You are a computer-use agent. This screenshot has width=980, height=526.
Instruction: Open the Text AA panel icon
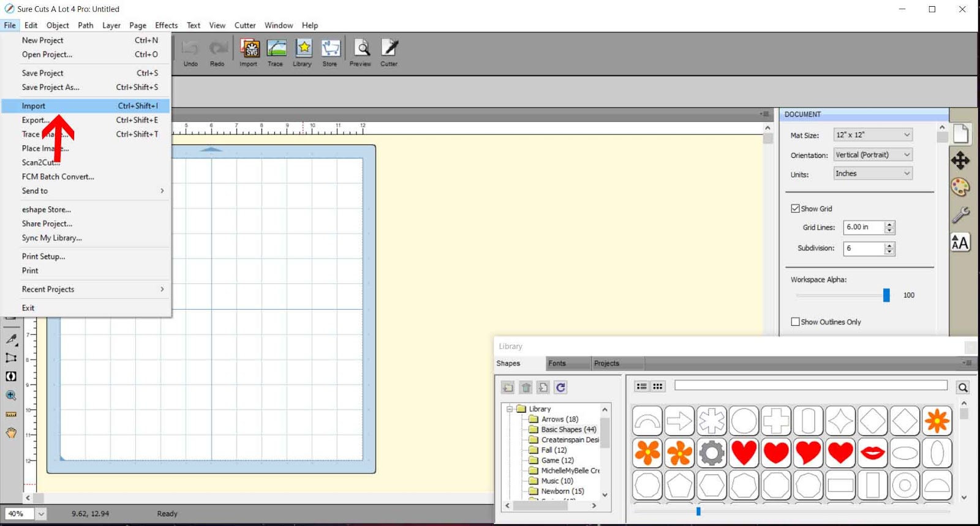click(960, 242)
